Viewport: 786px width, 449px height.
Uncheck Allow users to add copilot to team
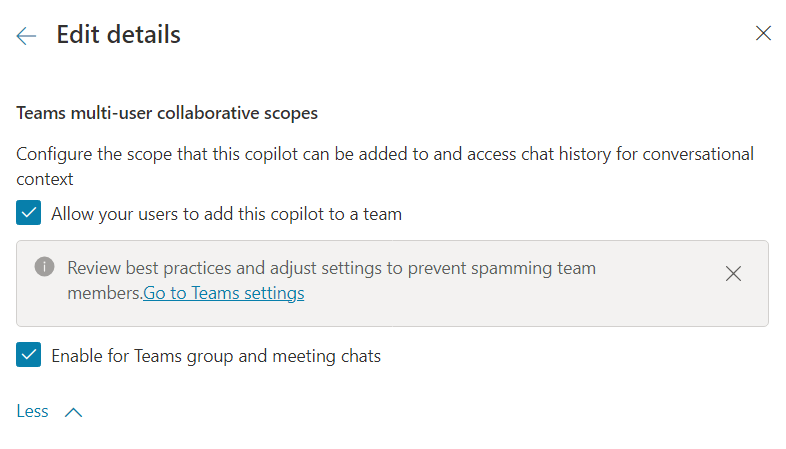click(x=29, y=213)
